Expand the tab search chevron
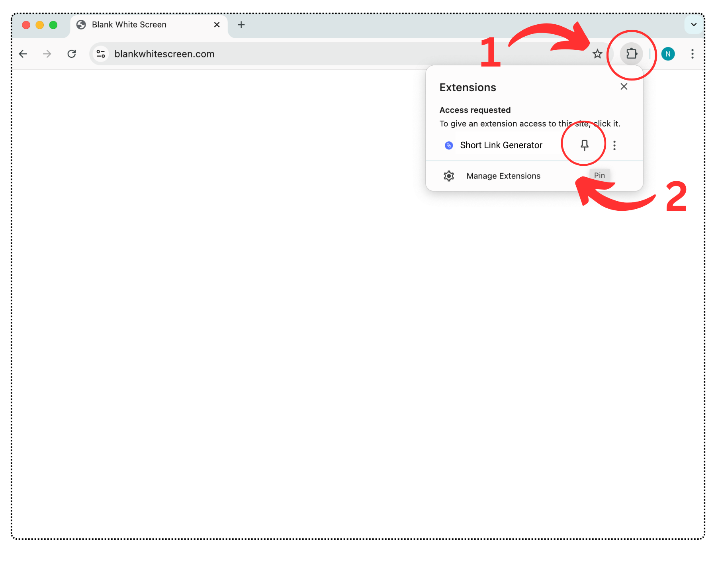Screen dimensions: 716x588 click(x=693, y=25)
